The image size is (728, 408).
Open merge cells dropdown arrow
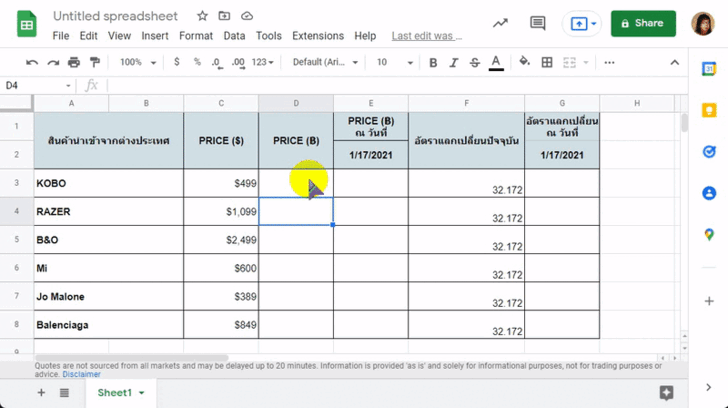point(585,62)
